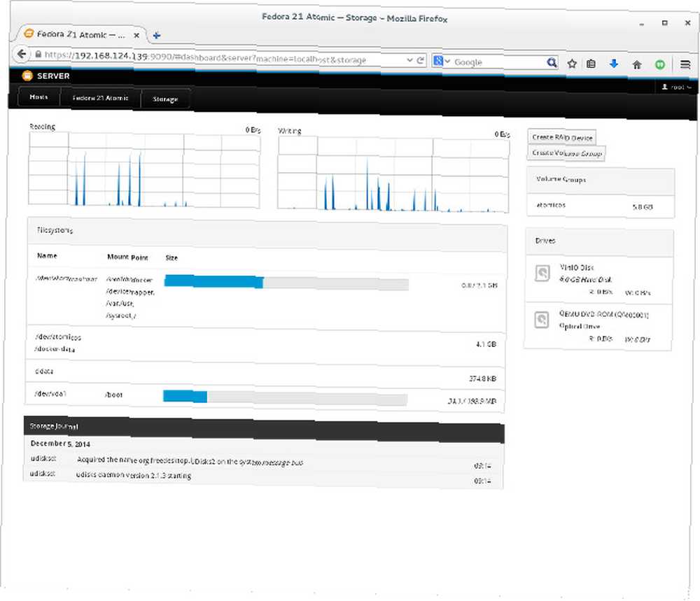Open the URL history dropdown arrow
This screenshot has width=700, height=601.
point(409,59)
